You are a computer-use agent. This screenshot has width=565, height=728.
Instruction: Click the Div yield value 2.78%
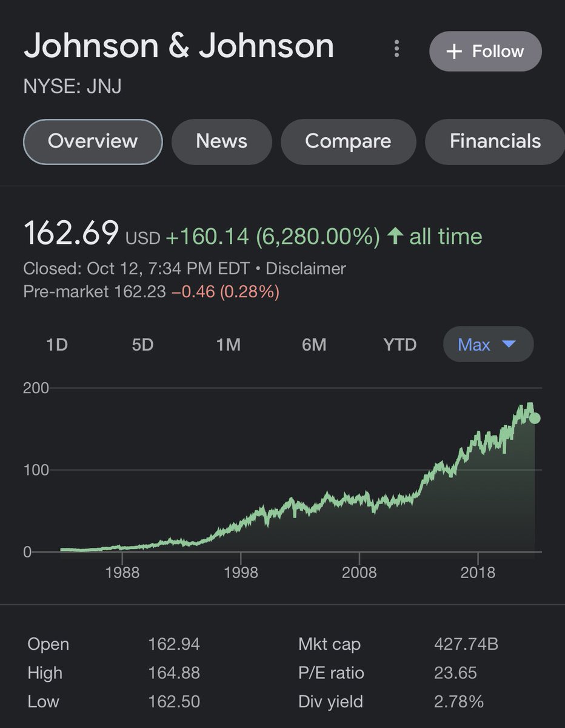click(x=459, y=703)
